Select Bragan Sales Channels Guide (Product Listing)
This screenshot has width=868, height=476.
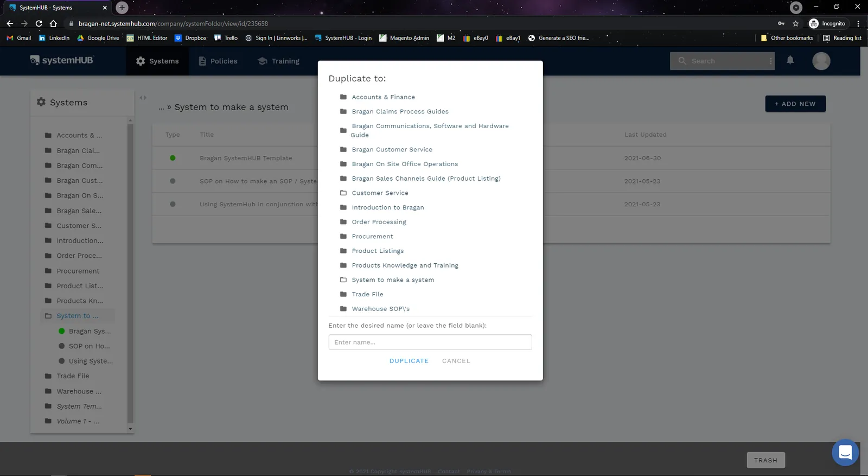(426, 179)
